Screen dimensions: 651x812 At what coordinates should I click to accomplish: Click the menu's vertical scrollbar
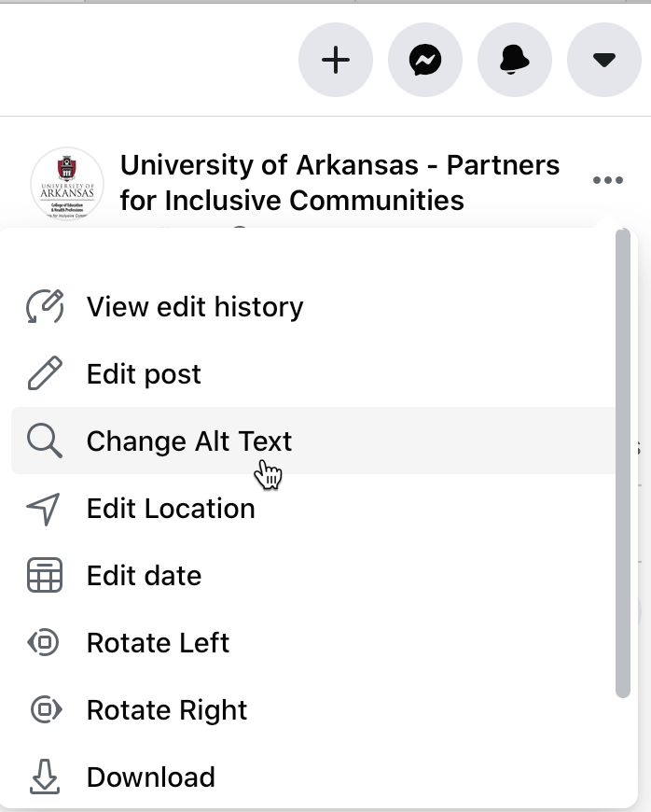(x=624, y=463)
